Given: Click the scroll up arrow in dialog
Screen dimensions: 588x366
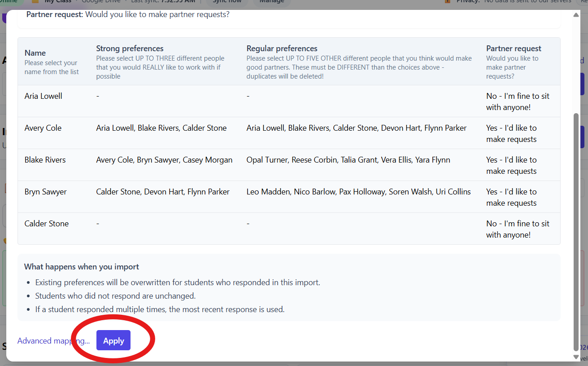Looking at the screenshot, I should [576, 15].
